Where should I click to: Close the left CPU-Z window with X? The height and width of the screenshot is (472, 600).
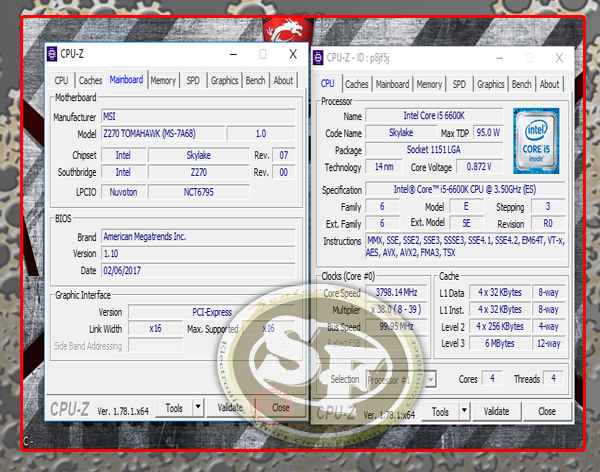[x=293, y=54]
